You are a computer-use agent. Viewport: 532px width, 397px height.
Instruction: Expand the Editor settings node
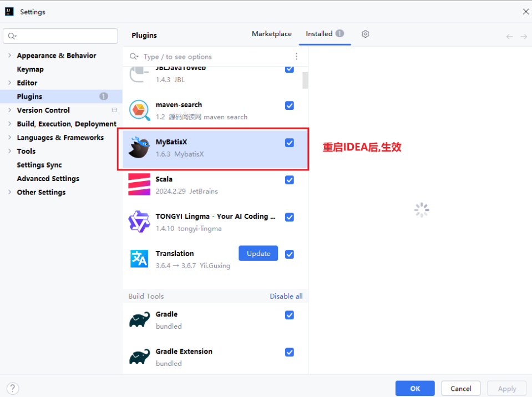tap(9, 83)
